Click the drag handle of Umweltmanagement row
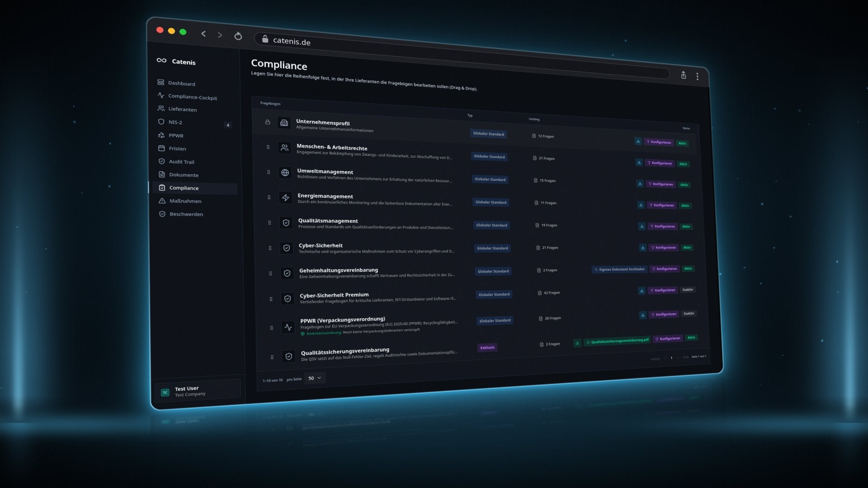Viewport: 868px width, 488px height. [x=269, y=172]
